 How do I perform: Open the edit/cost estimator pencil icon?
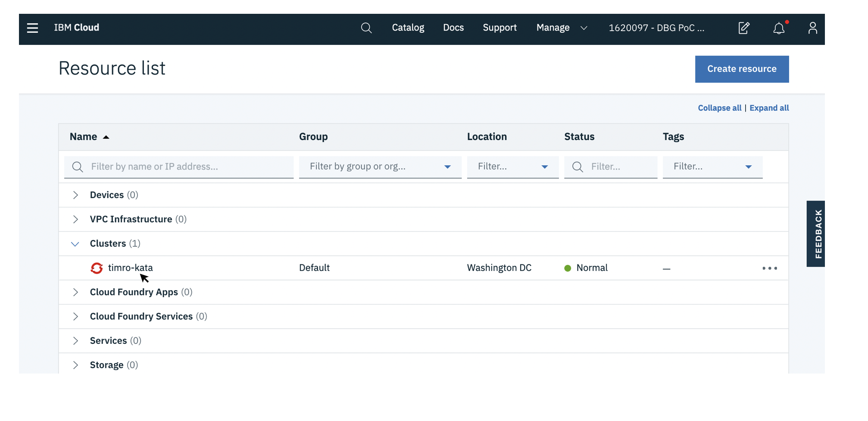pos(744,28)
